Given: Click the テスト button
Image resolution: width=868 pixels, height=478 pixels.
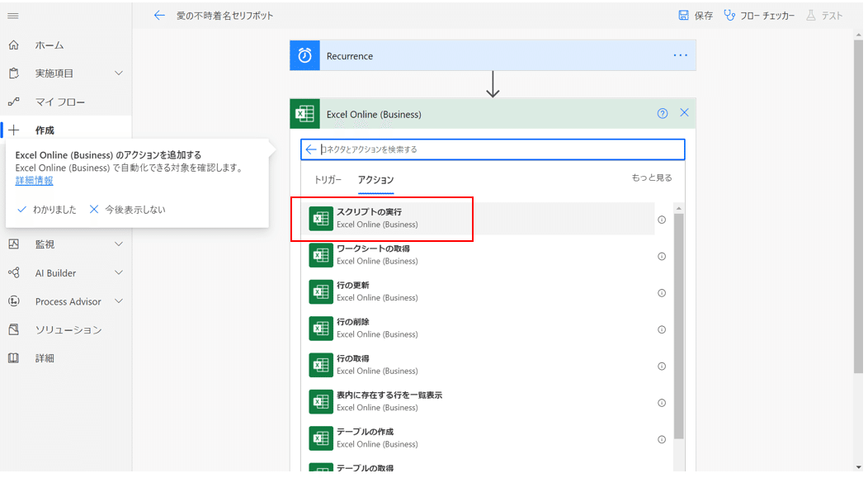Looking at the screenshot, I should (x=824, y=16).
